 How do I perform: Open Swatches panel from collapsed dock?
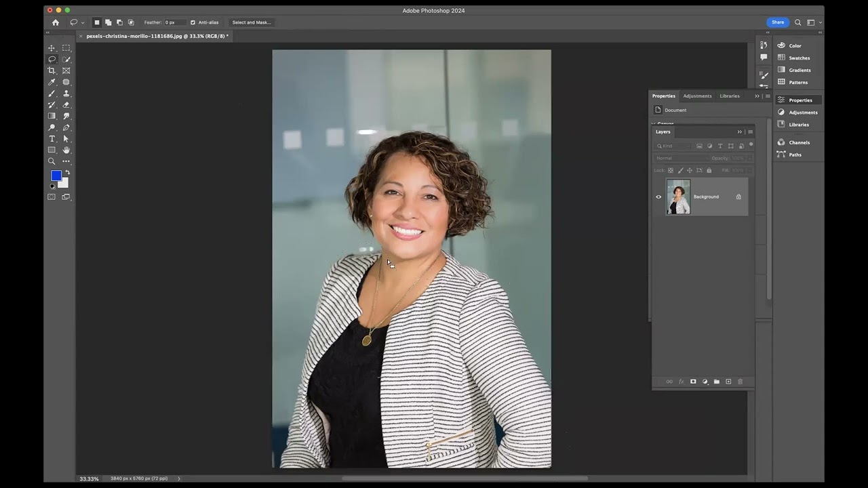tap(799, 58)
